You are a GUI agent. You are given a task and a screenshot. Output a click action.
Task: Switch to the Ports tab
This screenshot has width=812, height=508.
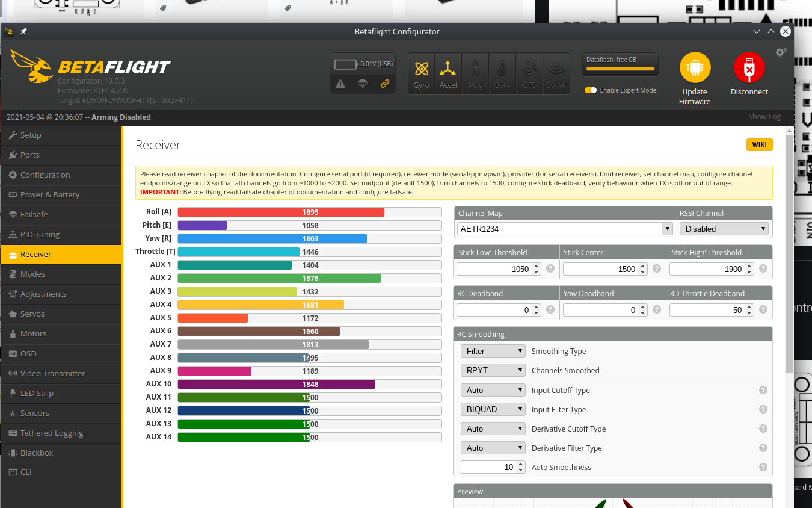(x=61, y=155)
